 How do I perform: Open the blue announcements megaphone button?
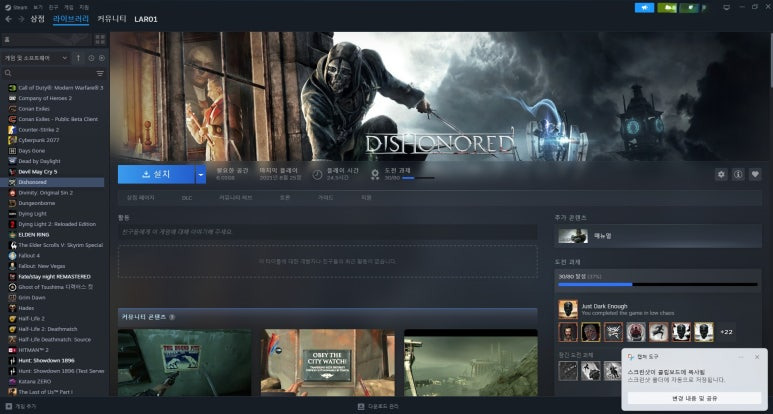pos(644,7)
